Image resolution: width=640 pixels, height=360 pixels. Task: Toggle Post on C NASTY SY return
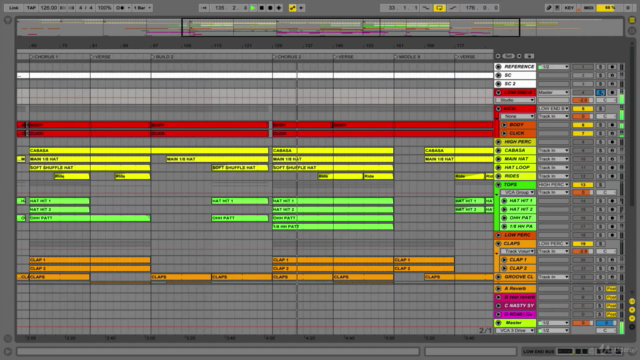[611, 306]
